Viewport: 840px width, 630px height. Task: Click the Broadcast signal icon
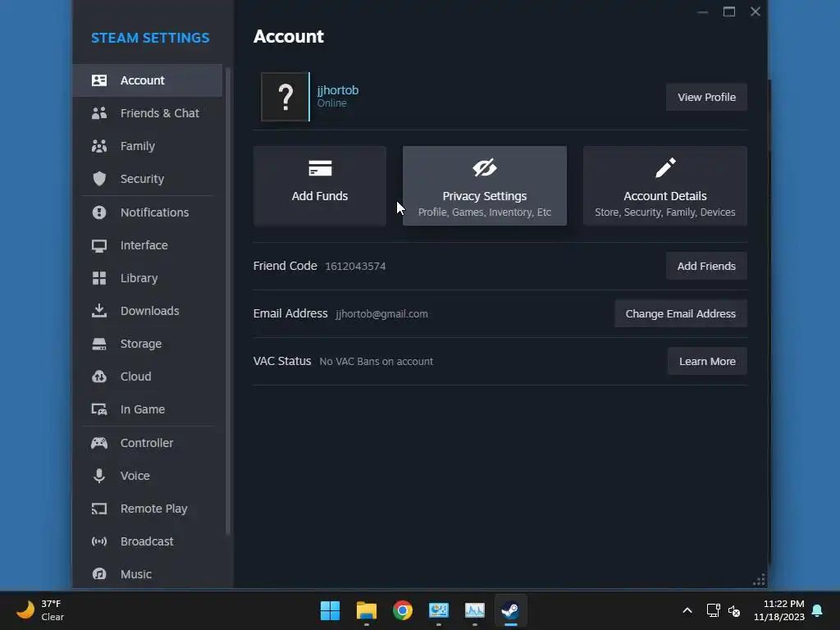[x=99, y=541]
